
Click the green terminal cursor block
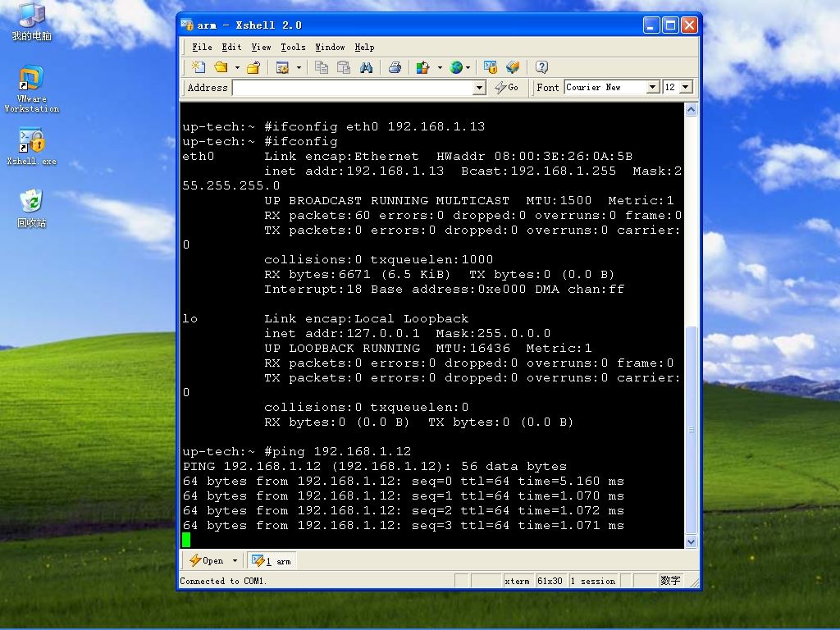pyautogui.click(x=186, y=540)
